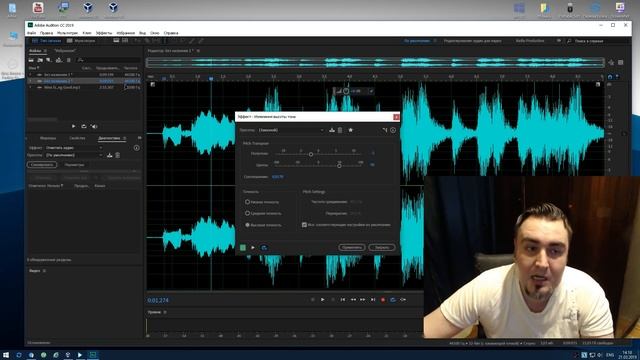Screen dimensions: 640x360
Task: Click Move playhead to next in transport
Action: point(373,300)
